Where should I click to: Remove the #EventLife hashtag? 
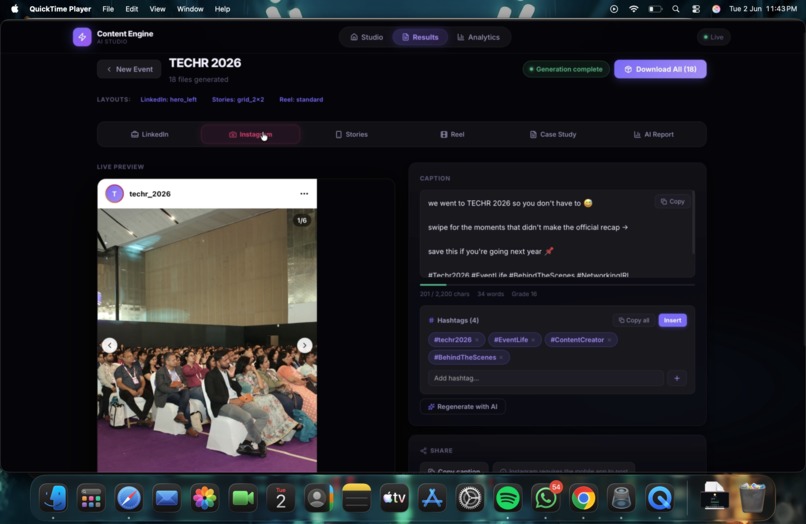pos(533,340)
